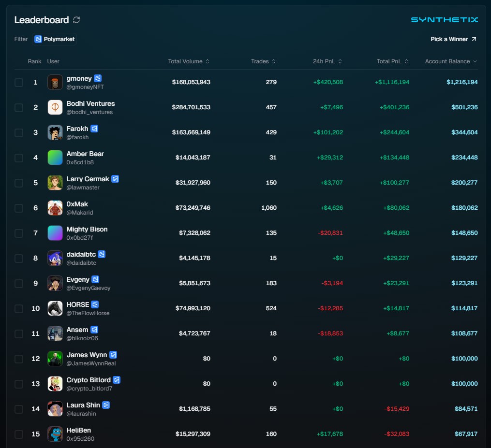Click the Polymarket icon in the Filter chip

point(38,39)
